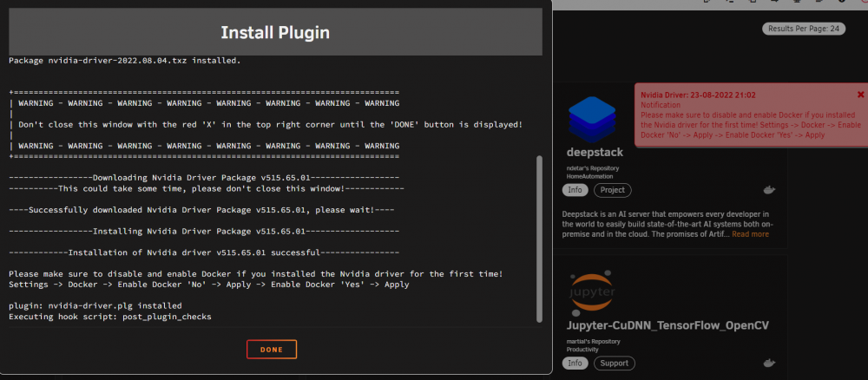This screenshot has width=868, height=380.
Task: Click the "Downloading Nvidia Driver Package v515.65.01" line
Action: pos(204,178)
